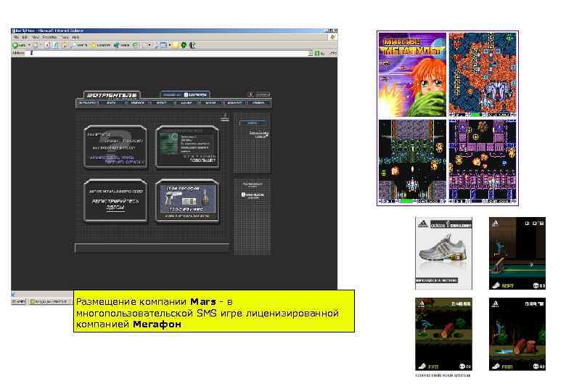Image resolution: width=566 pixels, height=392 pixels.
Task: Open the Back button history dropdown arrow
Action: coord(29,45)
